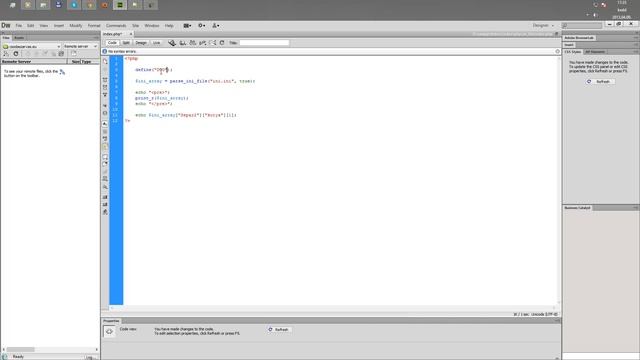Switch to Code view
This screenshot has width=640, height=360.
(112, 43)
